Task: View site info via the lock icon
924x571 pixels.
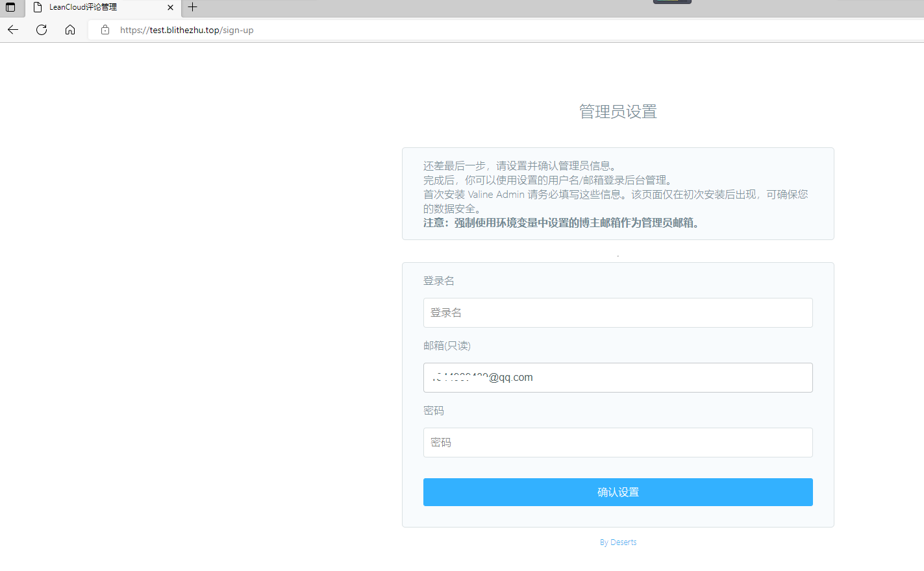Action: pyautogui.click(x=105, y=30)
